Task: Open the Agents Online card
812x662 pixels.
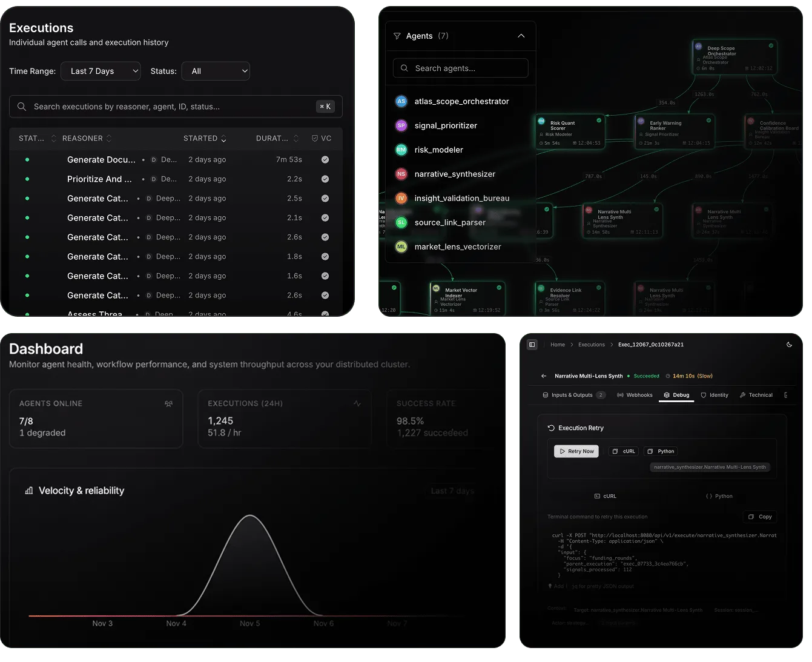Action: (x=96, y=419)
